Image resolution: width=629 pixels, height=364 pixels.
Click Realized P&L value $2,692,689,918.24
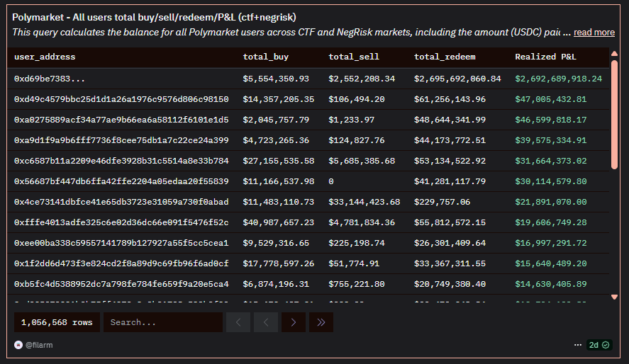(x=558, y=79)
